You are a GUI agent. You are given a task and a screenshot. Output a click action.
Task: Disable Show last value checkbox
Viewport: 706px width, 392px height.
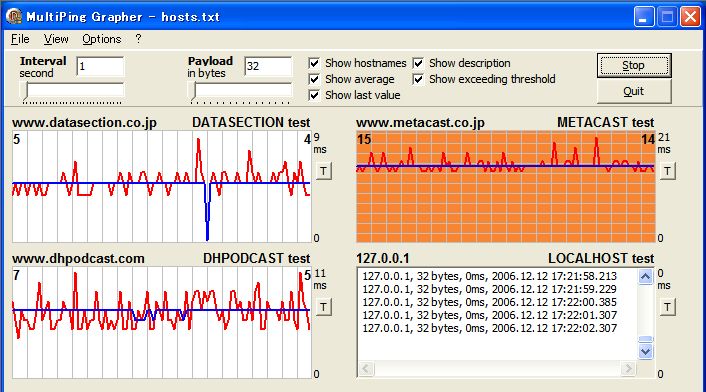[x=314, y=95]
